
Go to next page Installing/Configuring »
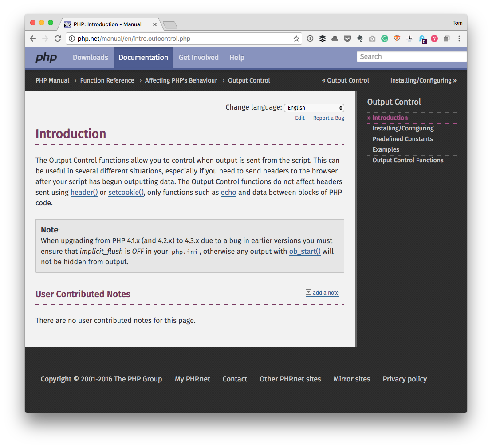pos(423,80)
